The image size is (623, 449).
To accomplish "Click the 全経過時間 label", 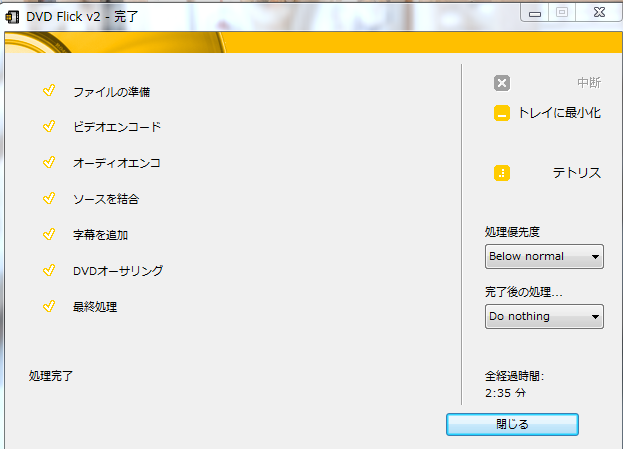I will (x=515, y=375).
